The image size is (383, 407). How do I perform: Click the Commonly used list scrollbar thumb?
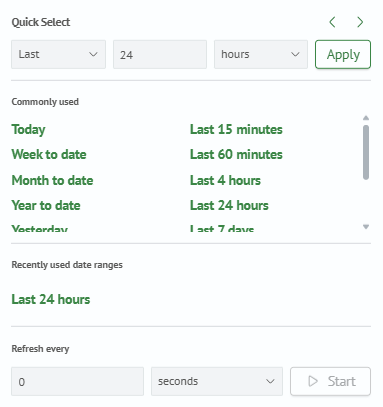pyautogui.click(x=366, y=152)
